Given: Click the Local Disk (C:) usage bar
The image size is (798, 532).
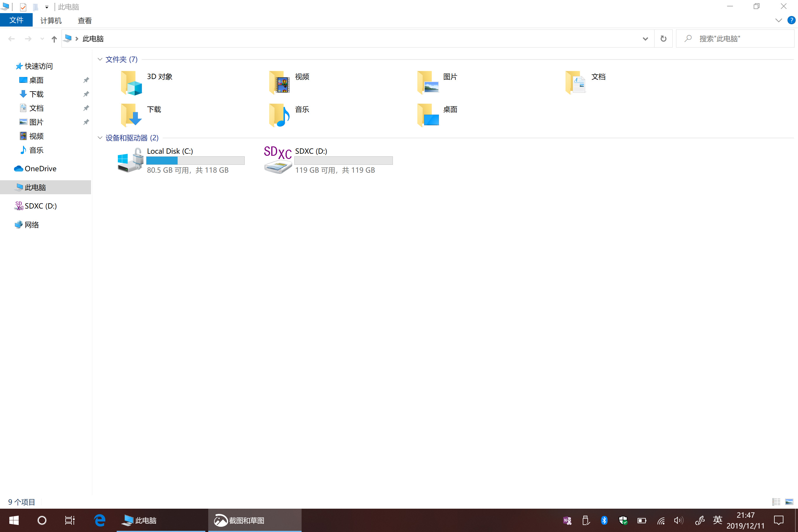Looking at the screenshot, I should tap(195, 160).
